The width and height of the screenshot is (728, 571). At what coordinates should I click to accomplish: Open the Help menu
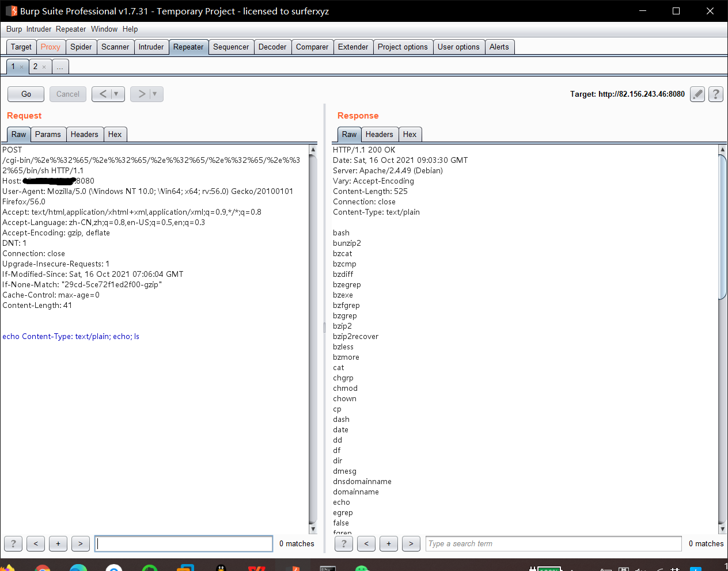point(130,29)
